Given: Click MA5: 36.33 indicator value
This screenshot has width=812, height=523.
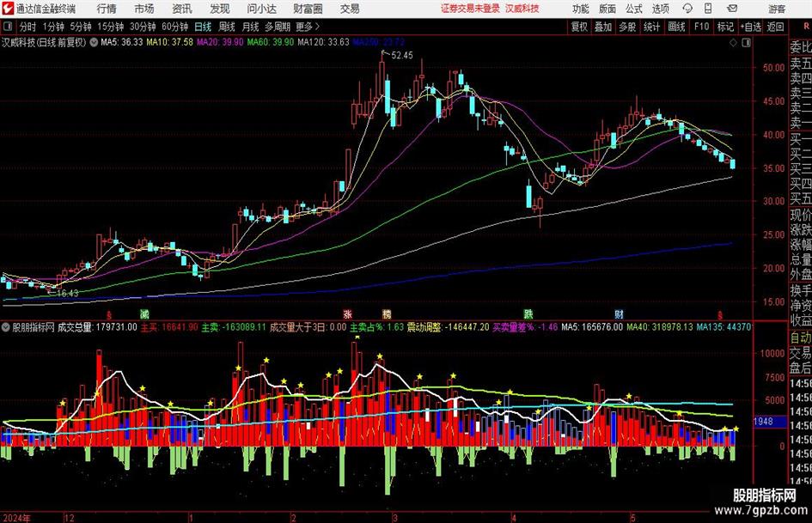Looking at the screenshot, I should (122, 42).
